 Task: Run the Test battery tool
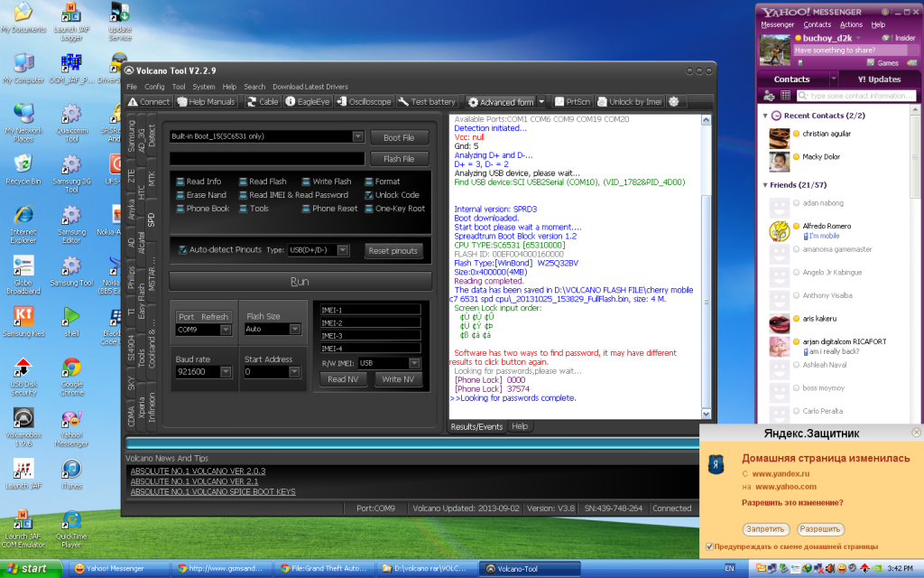427,102
